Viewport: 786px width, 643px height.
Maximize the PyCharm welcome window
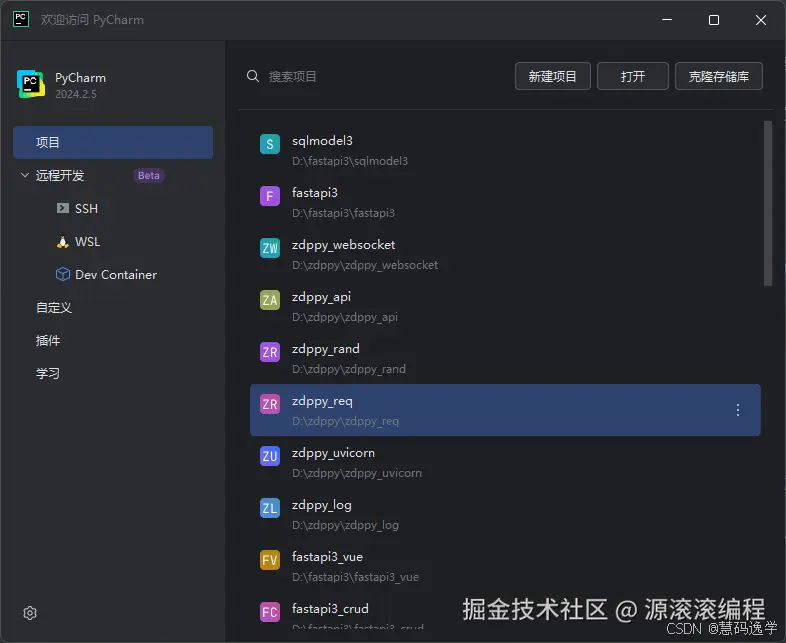[714, 20]
